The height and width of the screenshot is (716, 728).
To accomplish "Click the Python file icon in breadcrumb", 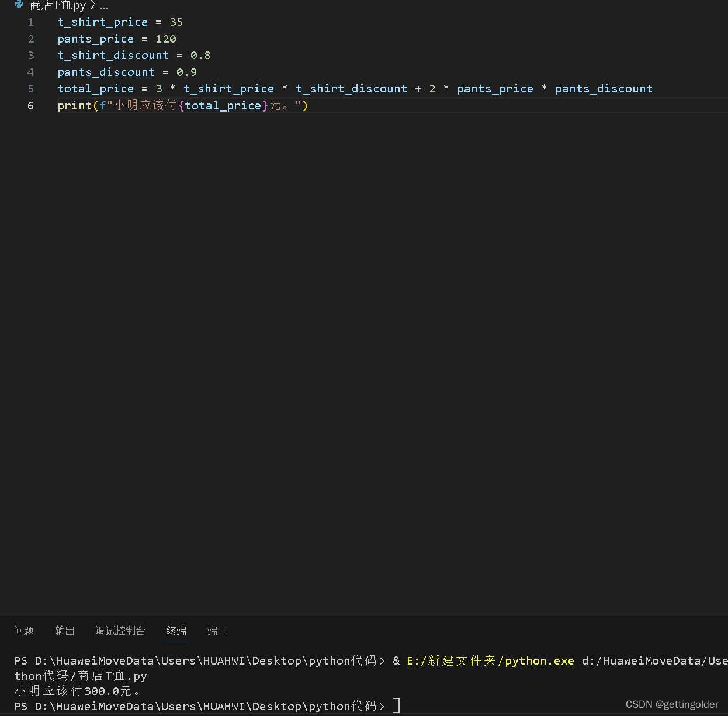I will point(19,5).
